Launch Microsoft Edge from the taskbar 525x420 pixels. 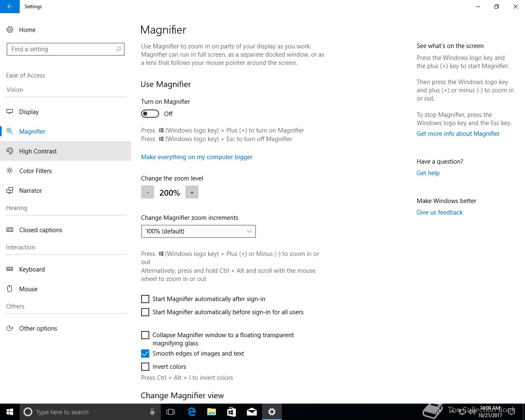(x=191, y=412)
